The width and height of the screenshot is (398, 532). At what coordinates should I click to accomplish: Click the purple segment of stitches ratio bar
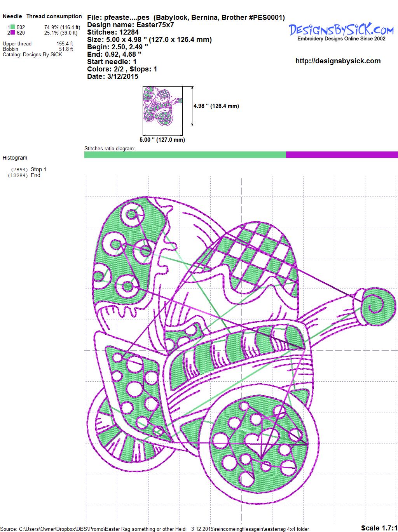pyautogui.click(x=342, y=155)
